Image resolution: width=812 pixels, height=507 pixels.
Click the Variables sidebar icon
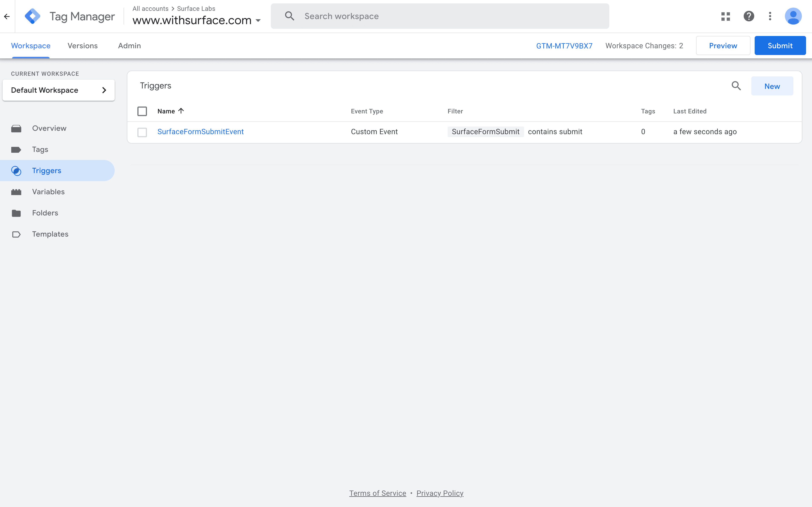16,192
